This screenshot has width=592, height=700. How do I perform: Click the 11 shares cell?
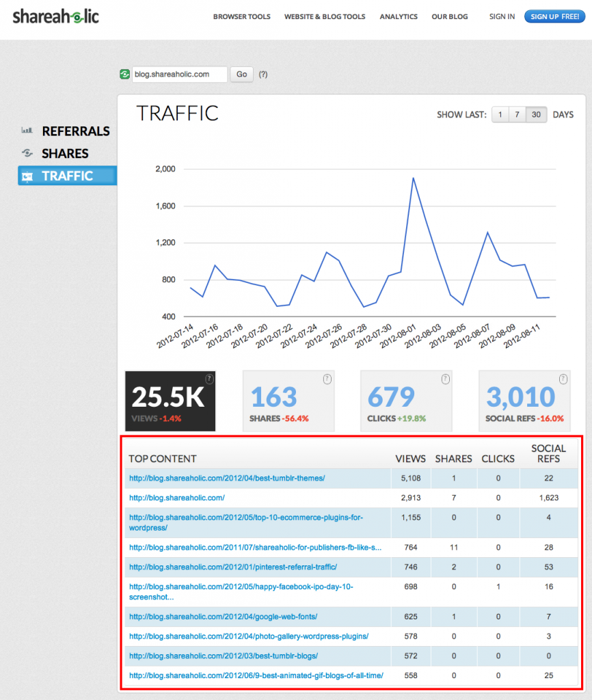[454, 548]
